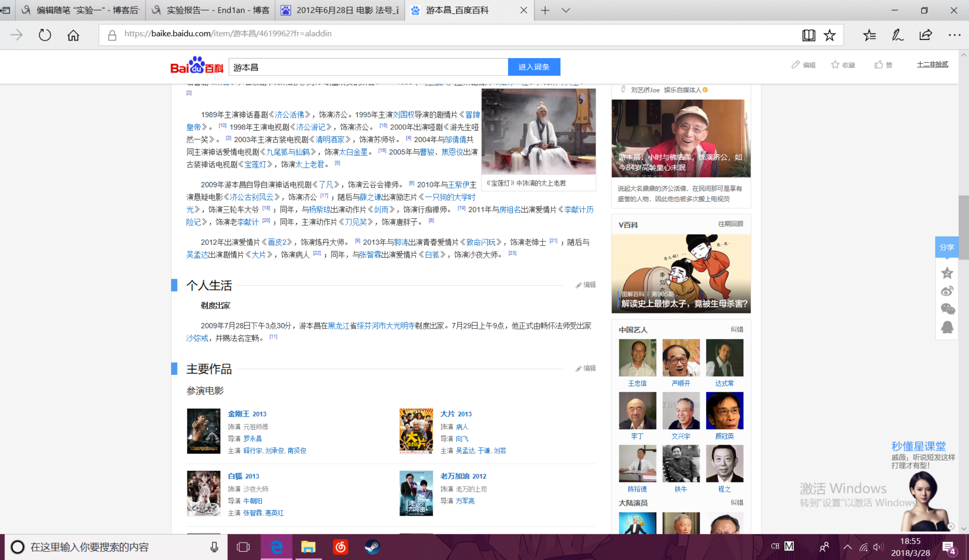This screenshot has width=969, height=560.
Task: Show hidden system tray icons
Action: click(x=847, y=547)
